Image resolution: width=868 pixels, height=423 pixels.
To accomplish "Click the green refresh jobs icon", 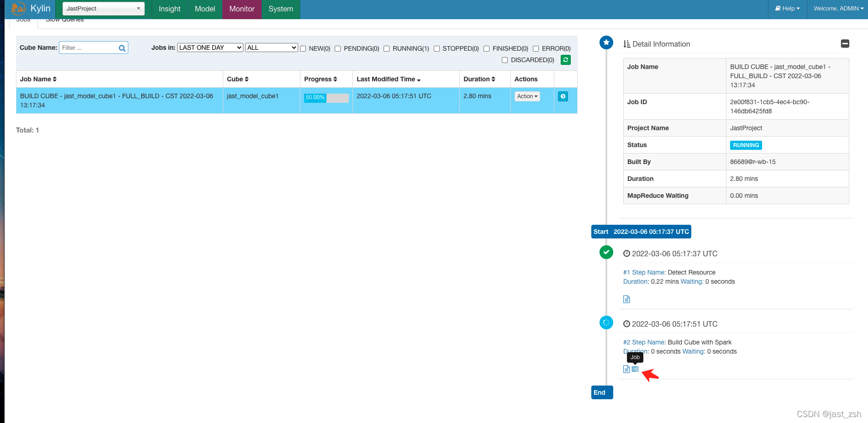I will coord(566,60).
